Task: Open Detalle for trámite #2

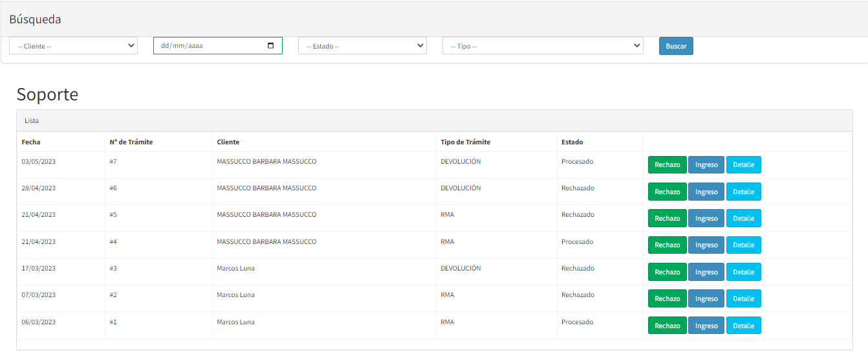Action: pos(743,299)
